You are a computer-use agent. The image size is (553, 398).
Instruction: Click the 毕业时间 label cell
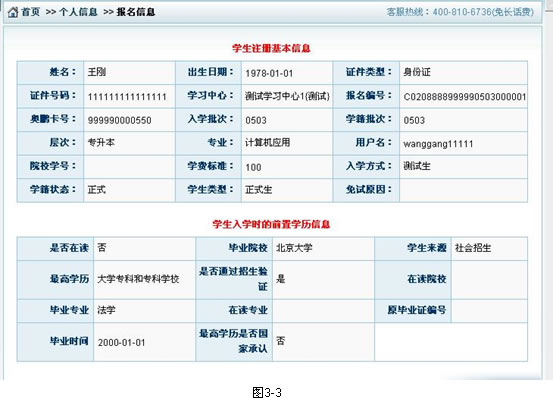click(x=55, y=342)
